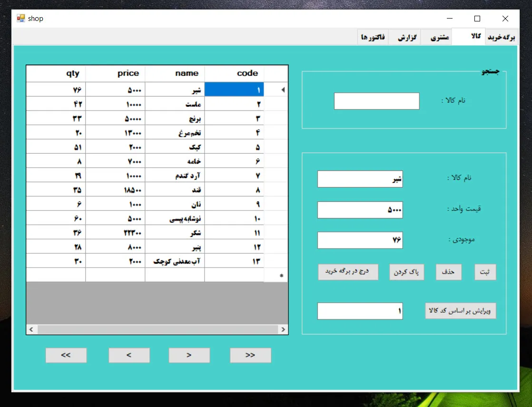The width and height of the screenshot is (532, 407).
Task: Click the grid's horizontal scrollbar right arrow
Action: 283,329
